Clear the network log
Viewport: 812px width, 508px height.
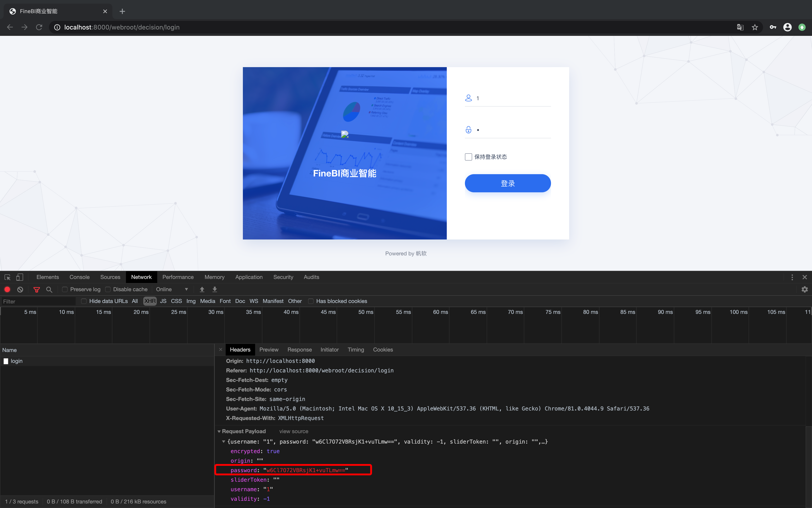(20, 289)
